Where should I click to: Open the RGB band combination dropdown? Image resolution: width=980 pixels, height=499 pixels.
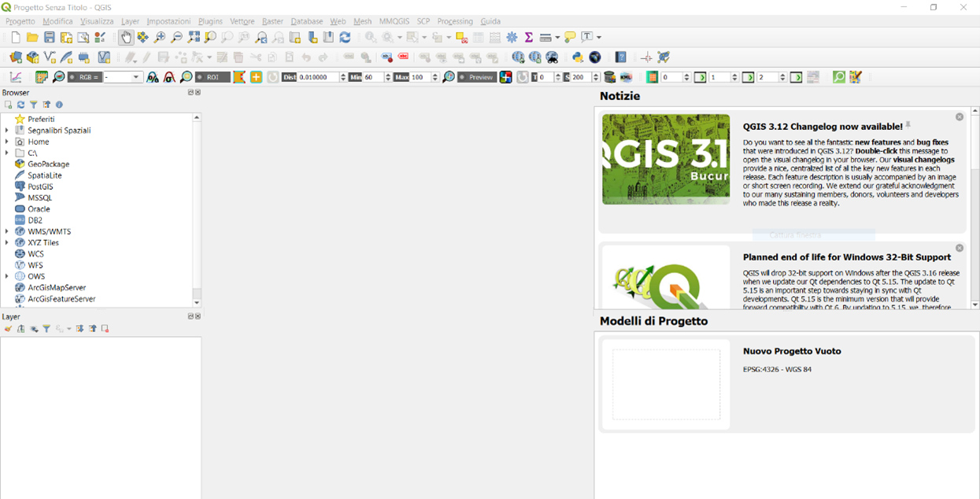point(136,77)
